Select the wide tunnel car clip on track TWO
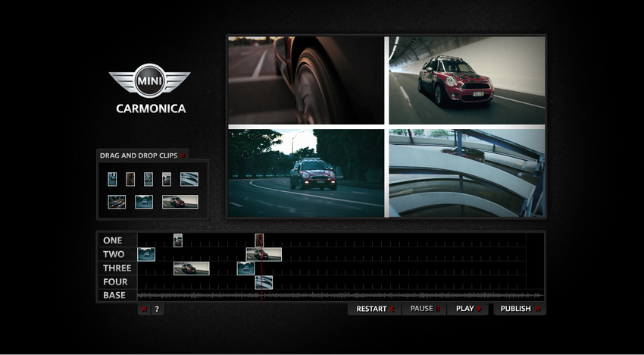This screenshot has width=644, height=355. click(x=264, y=254)
